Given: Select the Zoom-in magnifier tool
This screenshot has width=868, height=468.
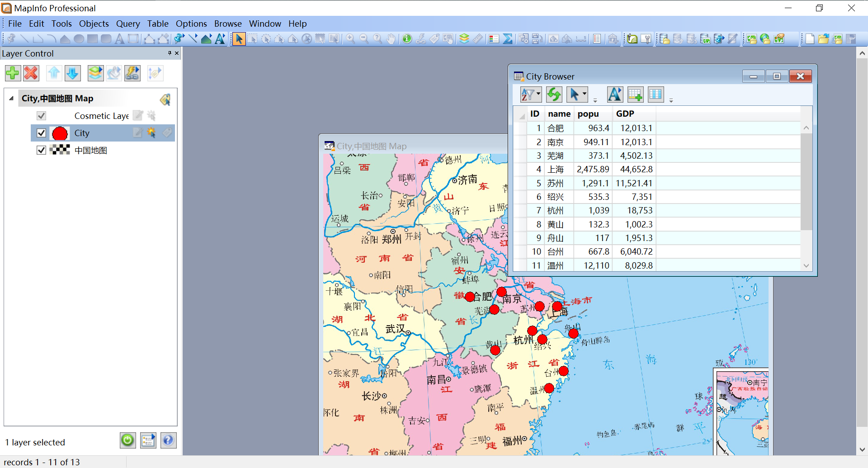Looking at the screenshot, I should pos(350,39).
